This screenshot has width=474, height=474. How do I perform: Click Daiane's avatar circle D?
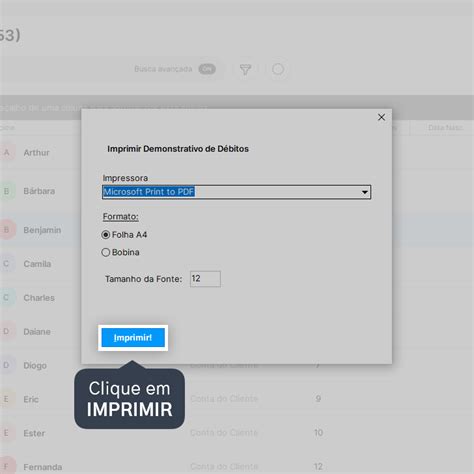[6, 331]
